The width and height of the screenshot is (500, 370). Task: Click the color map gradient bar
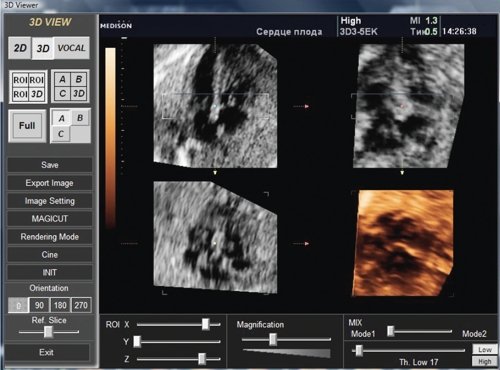(110, 138)
